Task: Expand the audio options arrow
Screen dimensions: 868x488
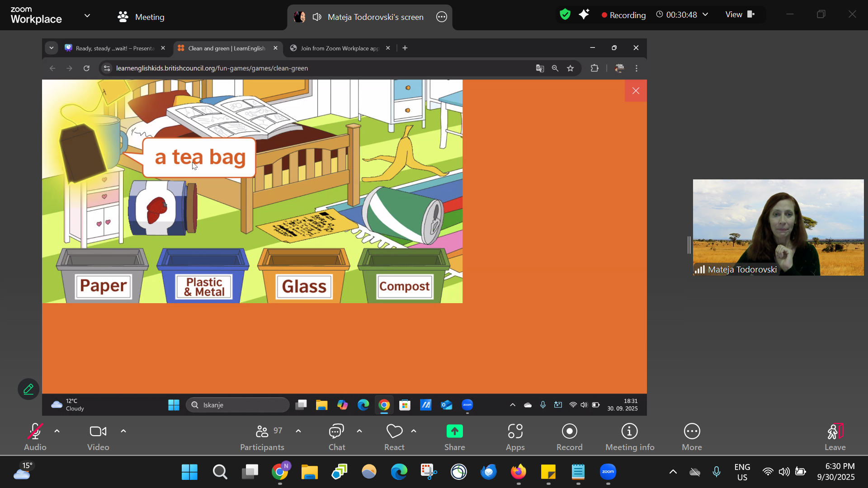Action: [x=57, y=431]
